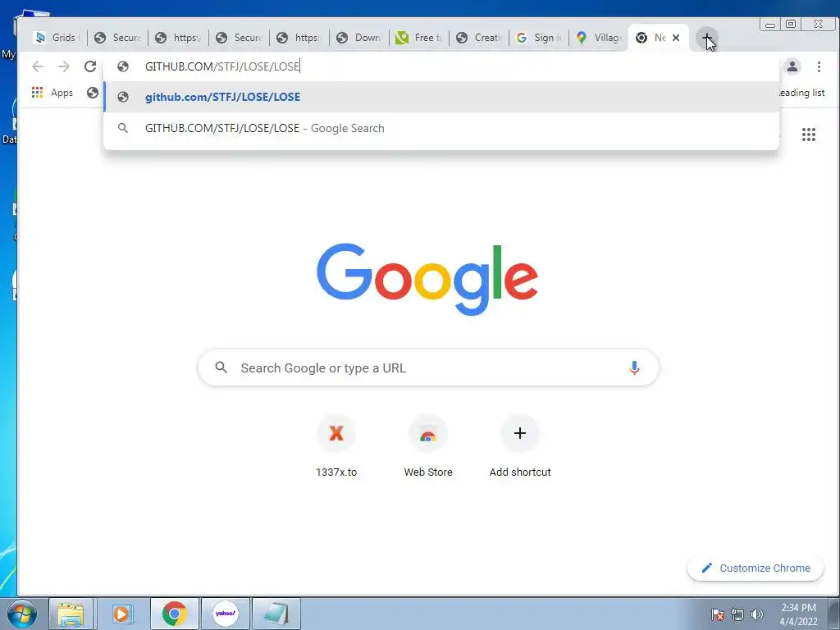This screenshot has width=840, height=630.
Task: Close the New Tab tab
Action: (676, 38)
